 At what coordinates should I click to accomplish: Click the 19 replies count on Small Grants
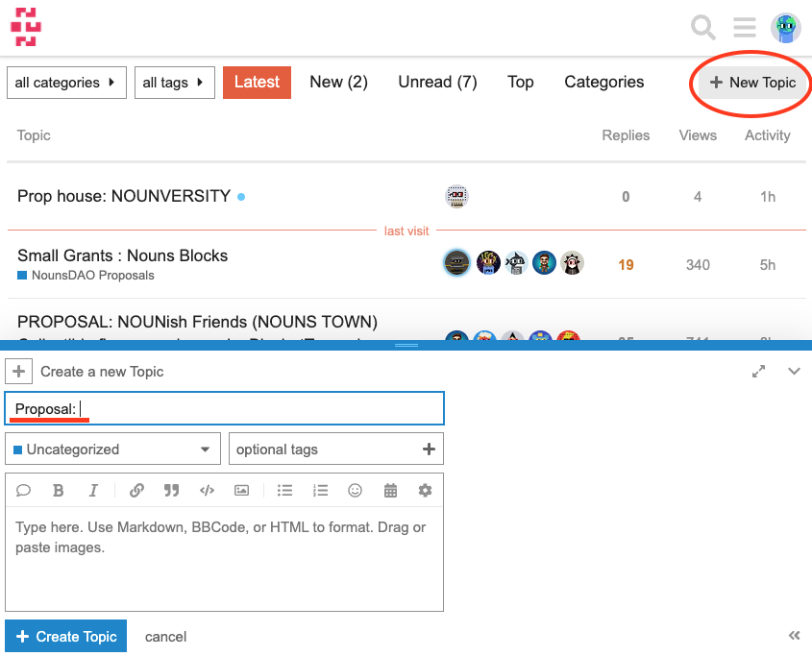pos(626,264)
